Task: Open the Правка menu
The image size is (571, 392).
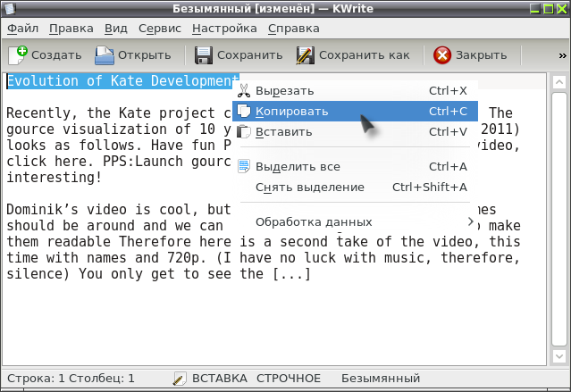Action: pyautogui.click(x=71, y=29)
